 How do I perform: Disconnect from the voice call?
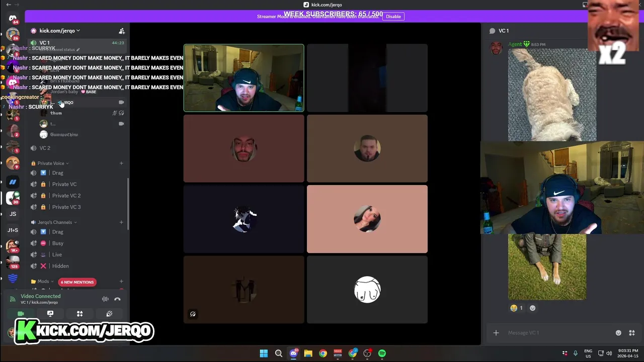coord(117,299)
